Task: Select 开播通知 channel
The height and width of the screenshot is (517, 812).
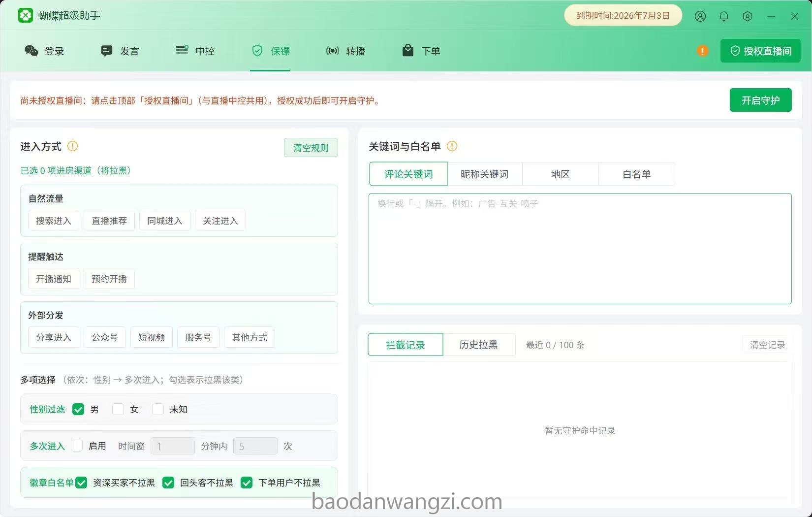Action: (54, 279)
